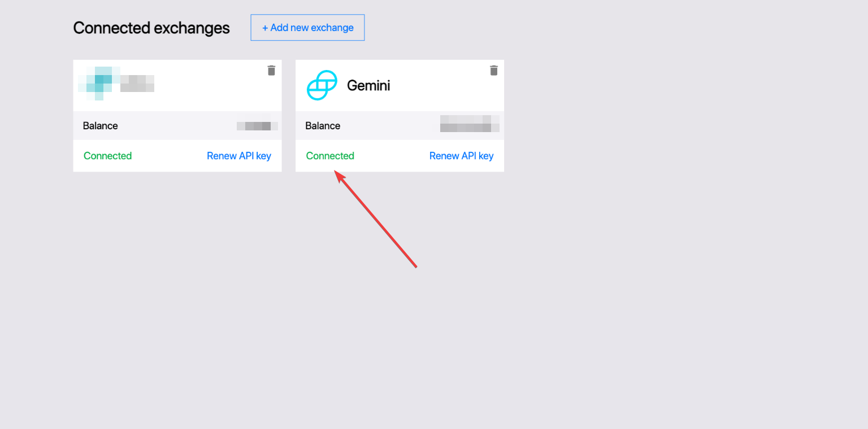Delete the Gemini exchange via trash icon
This screenshot has width=868, height=429.
coord(494,70)
